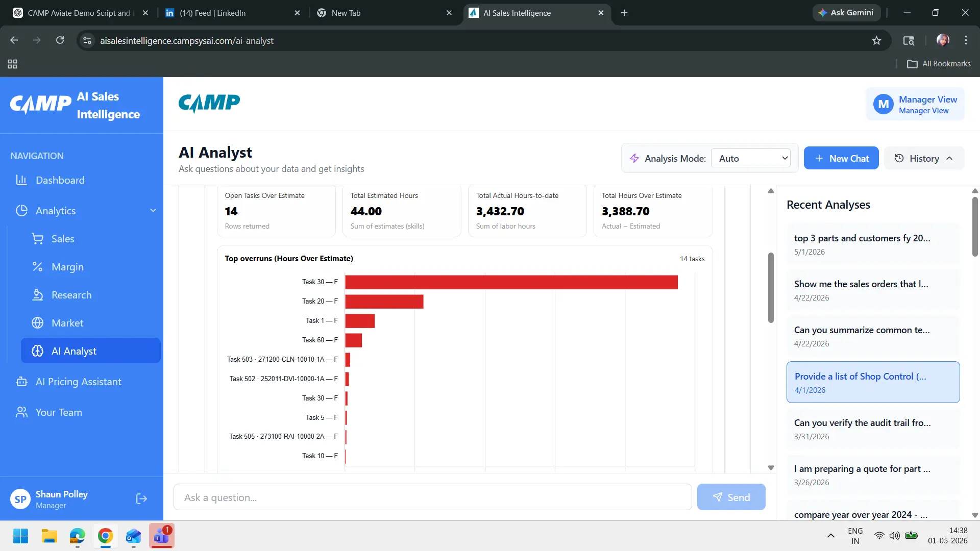Click the browser address bar URL
This screenshot has width=980, height=551.
click(x=187, y=40)
